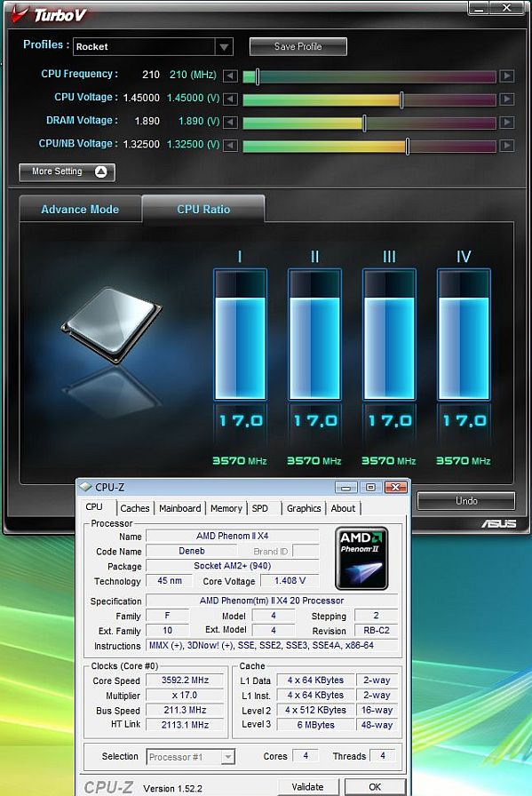Open the Processor #1 selection dropdown

190,757
